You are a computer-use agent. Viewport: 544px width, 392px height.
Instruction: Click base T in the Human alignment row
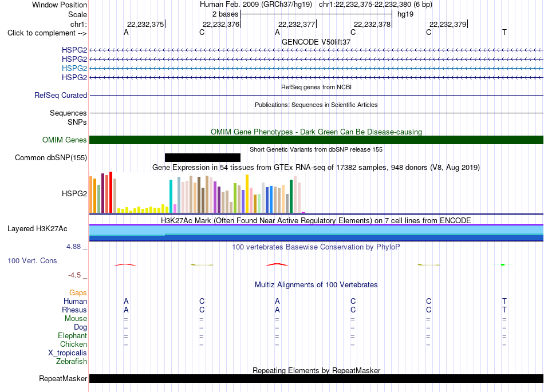pyautogui.click(x=504, y=301)
